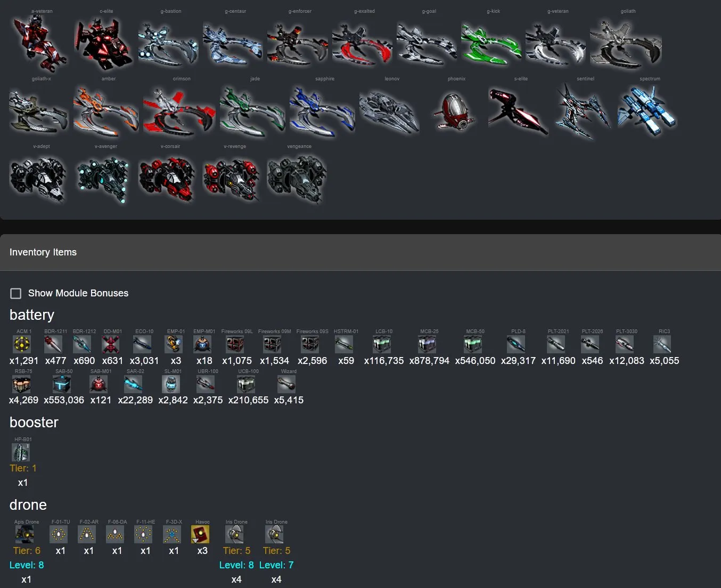Click the HP-B01 booster icon
Image resolution: width=721 pixels, height=588 pixels.
coord(21,452)
